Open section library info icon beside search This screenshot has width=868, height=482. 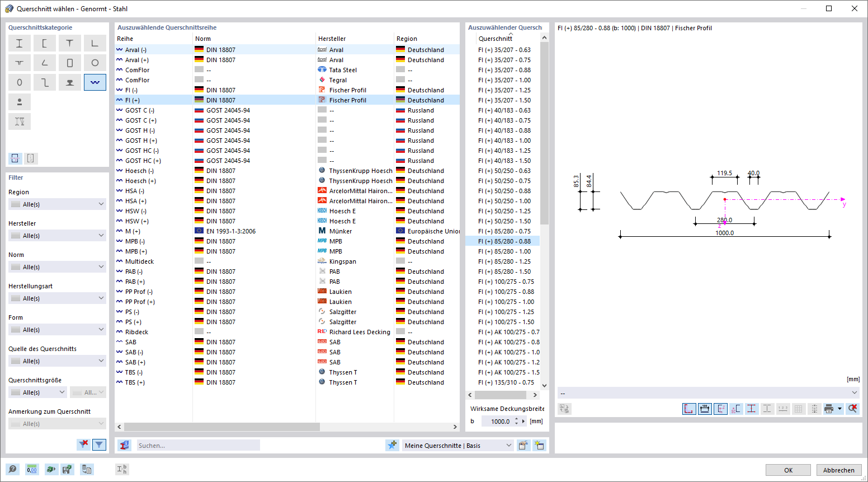click(x=125, y=445)
